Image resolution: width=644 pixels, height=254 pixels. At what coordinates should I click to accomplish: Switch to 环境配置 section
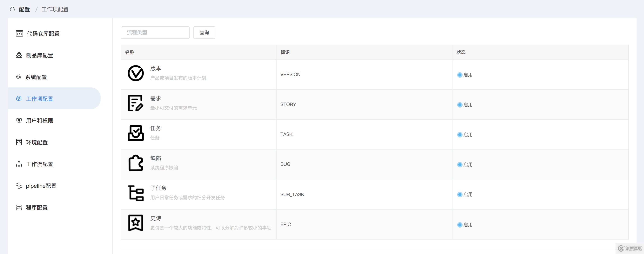tap(54, 142)
